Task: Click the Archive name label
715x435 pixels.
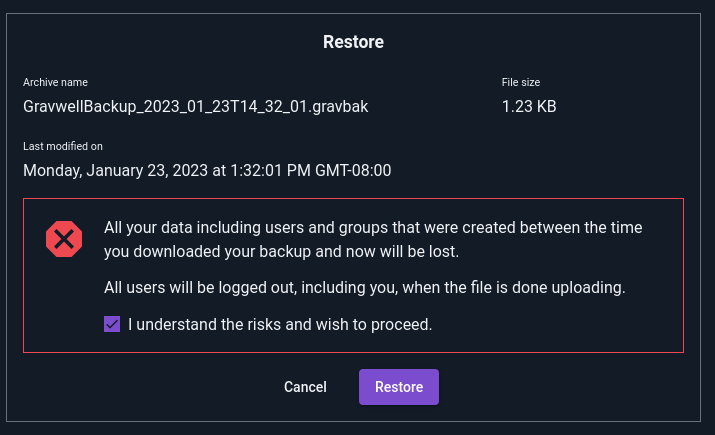Action: (55, 82)
